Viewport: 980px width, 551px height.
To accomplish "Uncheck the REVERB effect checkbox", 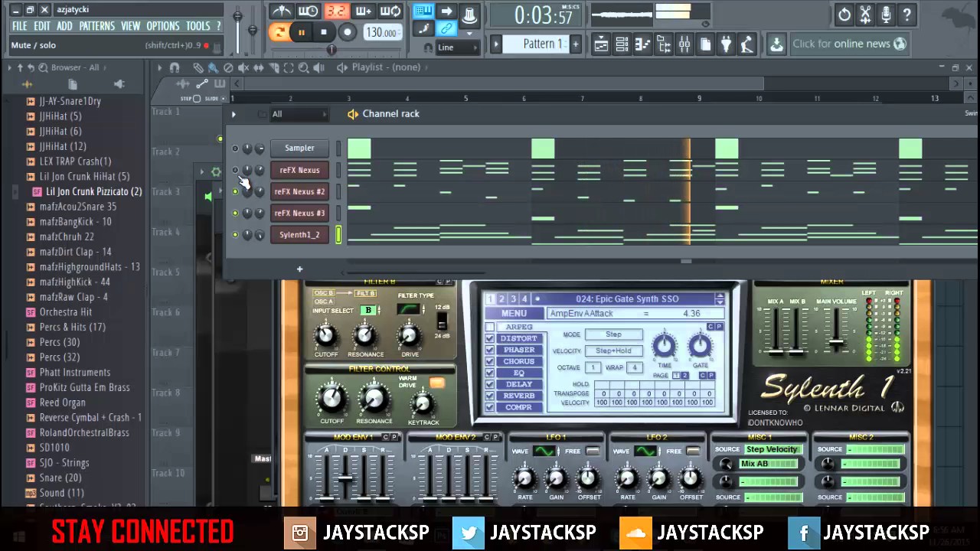I will (x=490, y=396).
